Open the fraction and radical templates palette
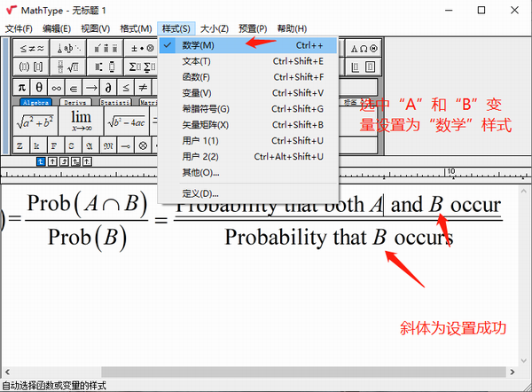This screenshot has width=532, height=392. [68, 67]
